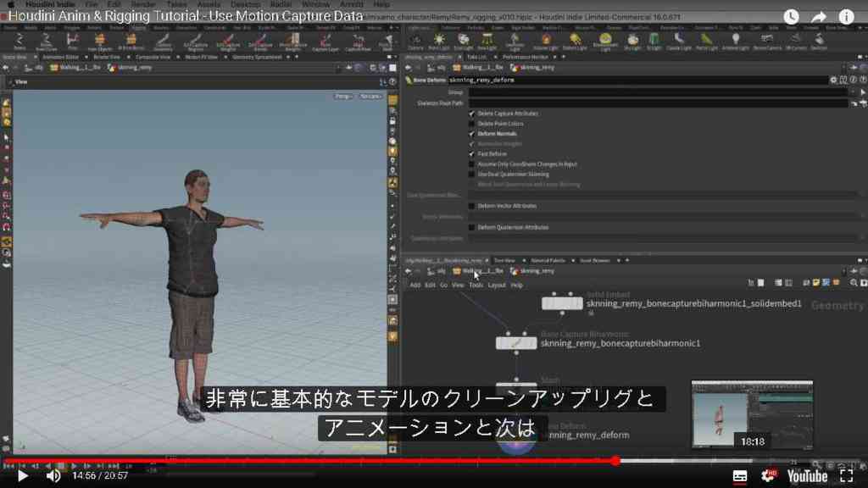
Task: Click the Environment Light shelf tool
Action: point(605,41)
